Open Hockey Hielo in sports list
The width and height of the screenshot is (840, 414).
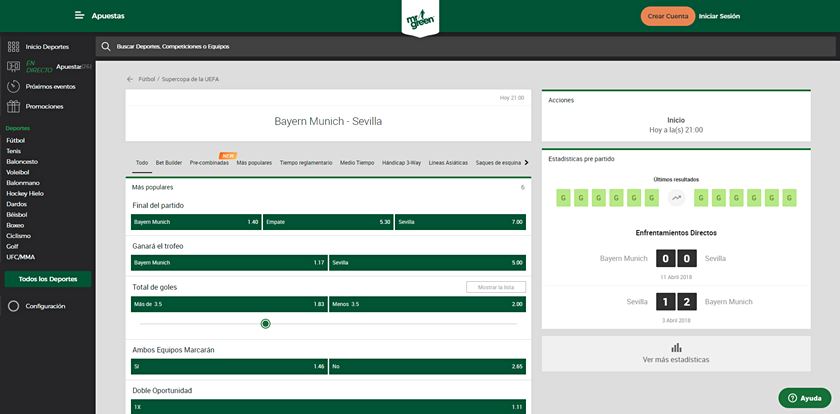pyautogui.click(x=25, y=193)
